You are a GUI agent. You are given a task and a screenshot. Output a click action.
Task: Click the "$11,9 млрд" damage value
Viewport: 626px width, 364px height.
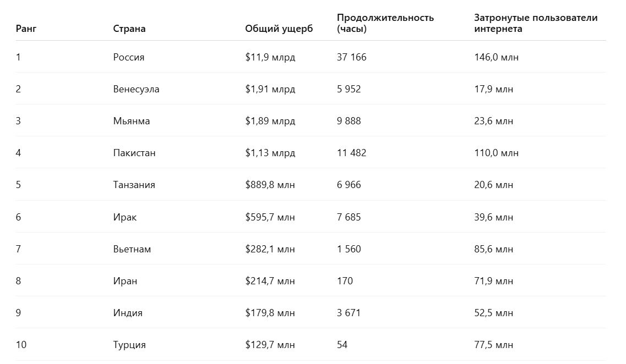coord(270,57)
